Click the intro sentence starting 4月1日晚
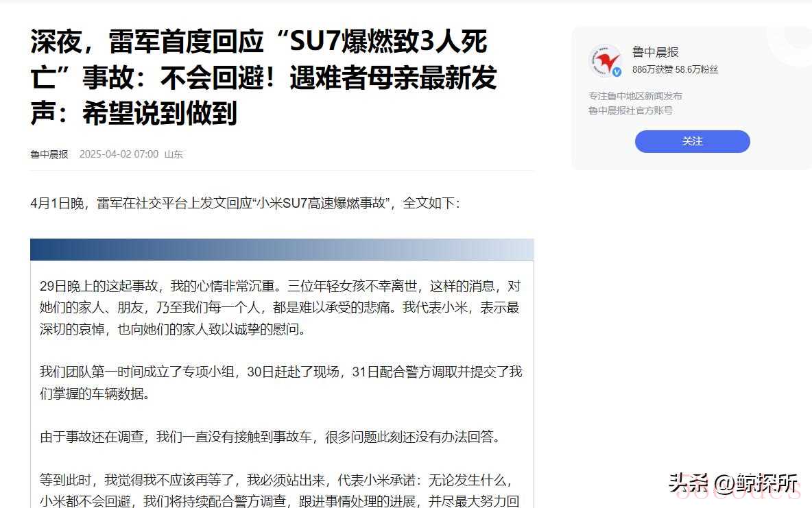 (245, 203)
